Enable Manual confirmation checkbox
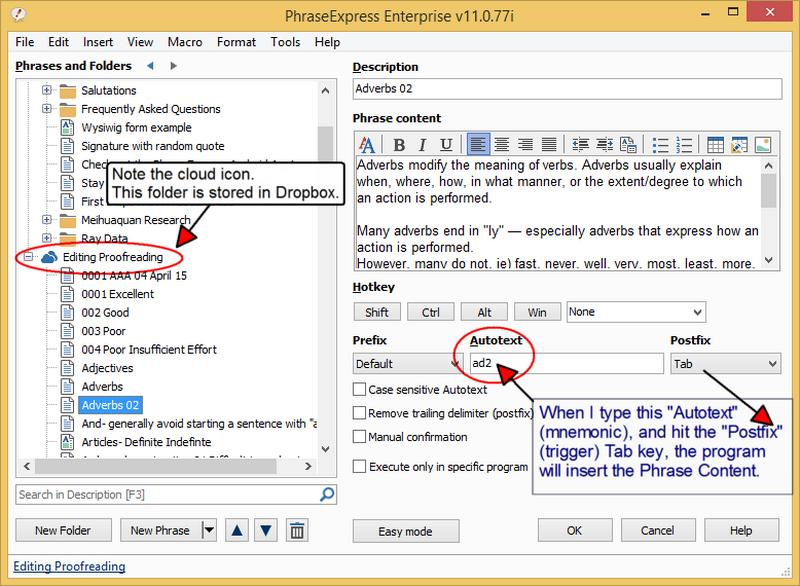This screenshot has height=586, width=800. point(359,437)
